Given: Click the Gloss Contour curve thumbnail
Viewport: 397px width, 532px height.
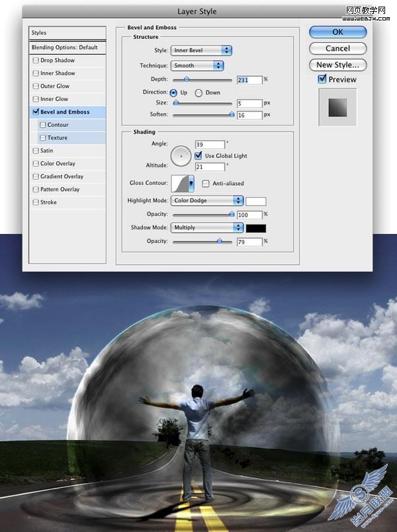Looking at the screenshot, I should coord(180,184).
